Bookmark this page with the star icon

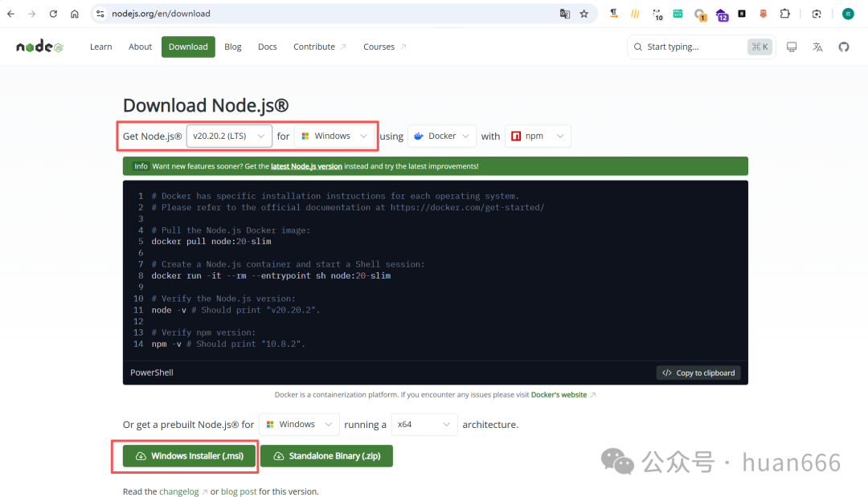coord(584,14)
